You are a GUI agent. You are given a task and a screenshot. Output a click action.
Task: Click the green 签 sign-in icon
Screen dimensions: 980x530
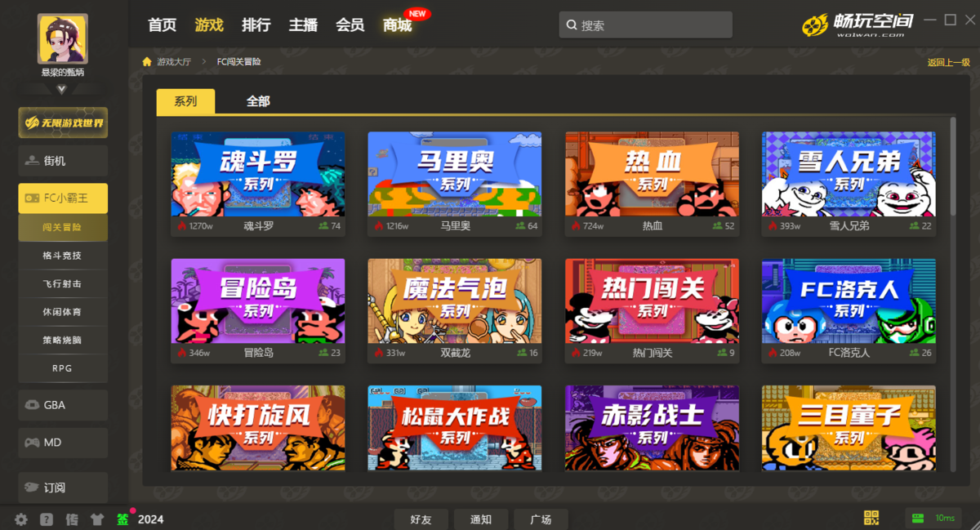(x=122, y=519)
